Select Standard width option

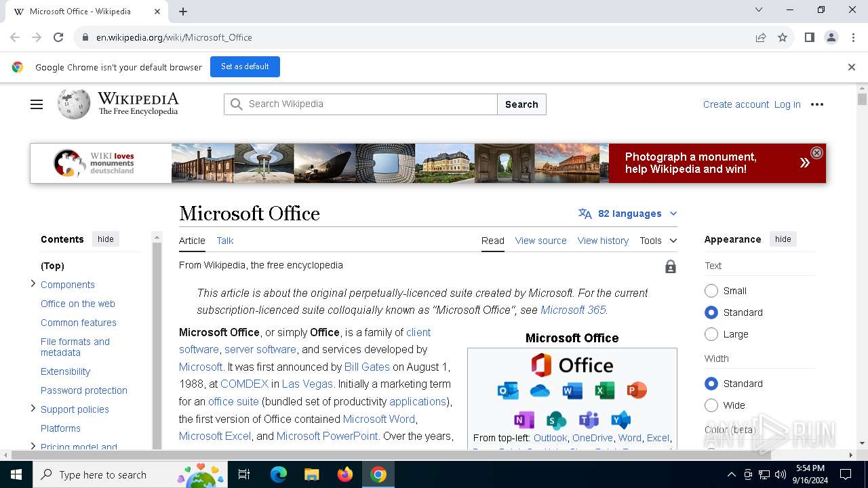pos(711,384)
